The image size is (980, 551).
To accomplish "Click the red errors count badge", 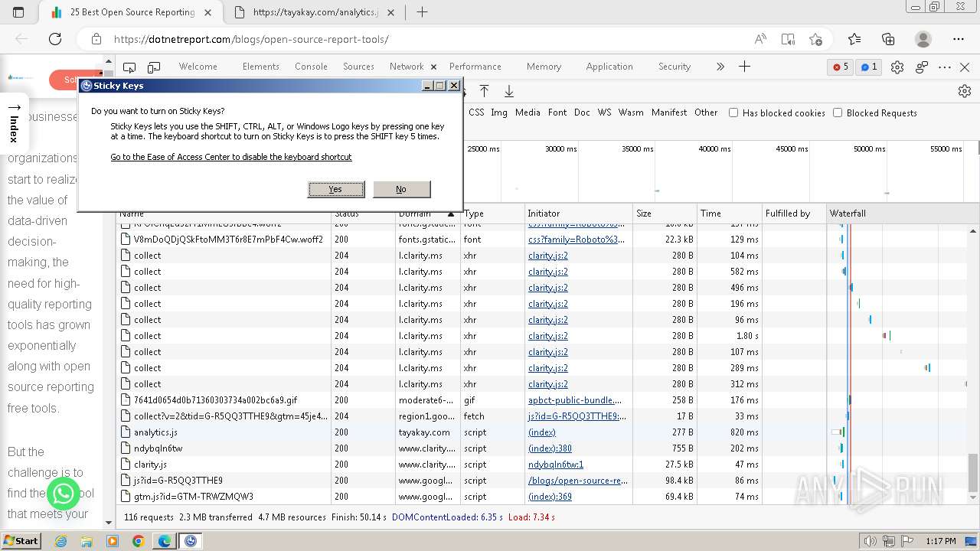I will (x=841, y=67).
